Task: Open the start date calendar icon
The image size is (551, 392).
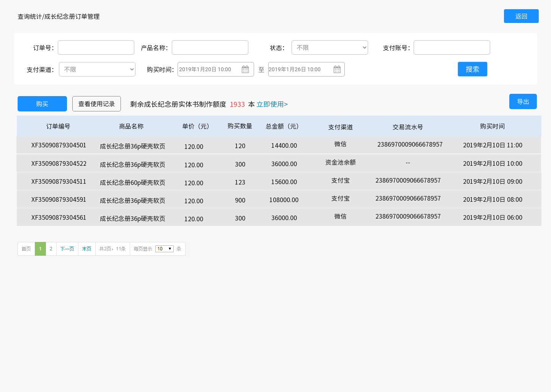Action: point(245,69)
